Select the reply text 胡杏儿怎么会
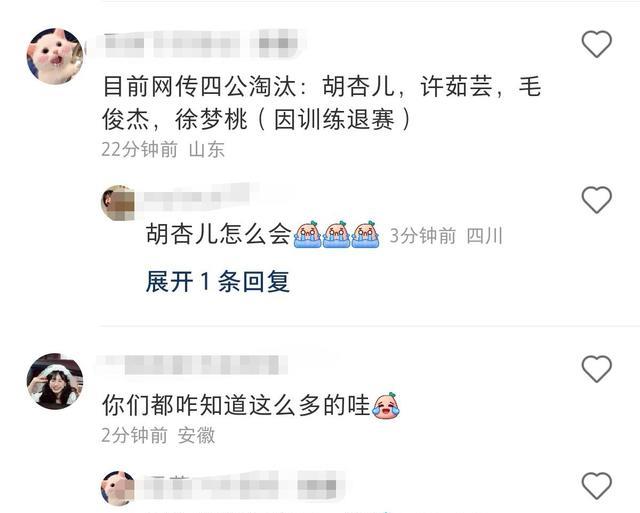The image size is (640, 513). pos(218,234)
